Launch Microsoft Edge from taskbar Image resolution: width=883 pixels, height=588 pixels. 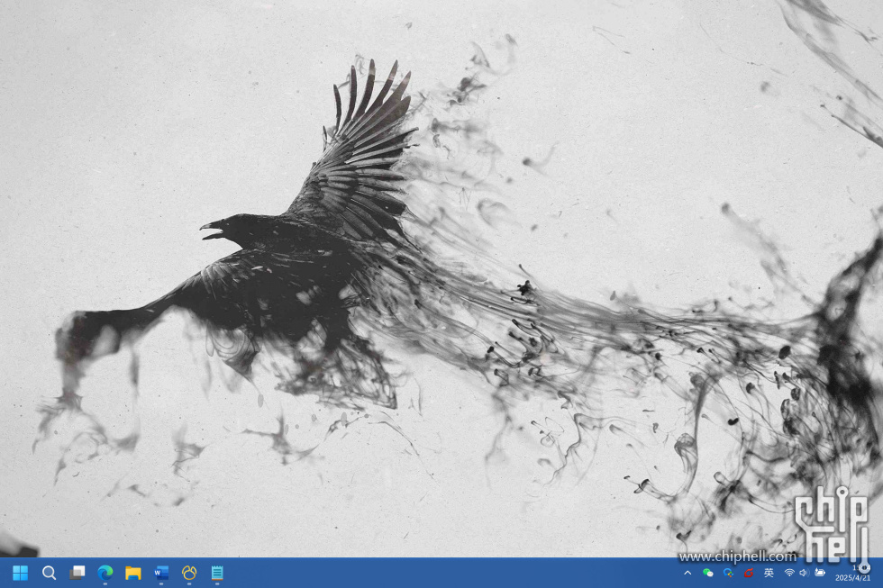click(x=105, y=573)
